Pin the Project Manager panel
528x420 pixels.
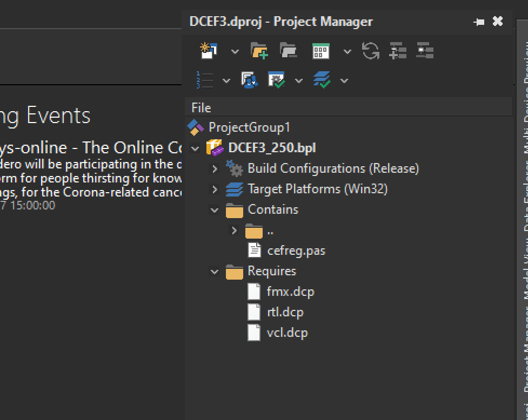point(479,22)
